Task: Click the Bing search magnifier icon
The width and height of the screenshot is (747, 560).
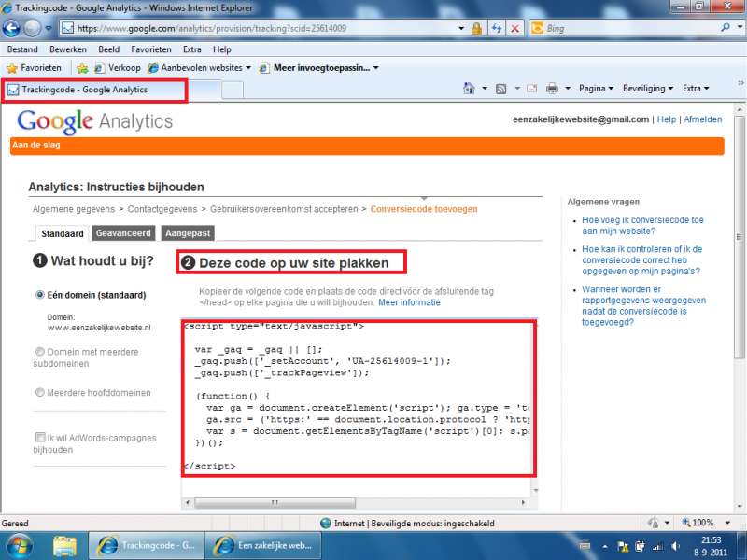Action: click(x=726, y=29)
